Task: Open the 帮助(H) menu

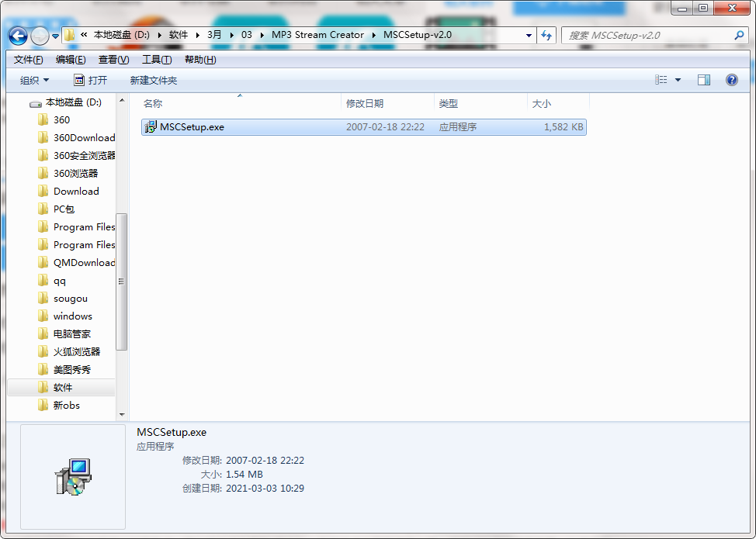Action: (200, 59)
